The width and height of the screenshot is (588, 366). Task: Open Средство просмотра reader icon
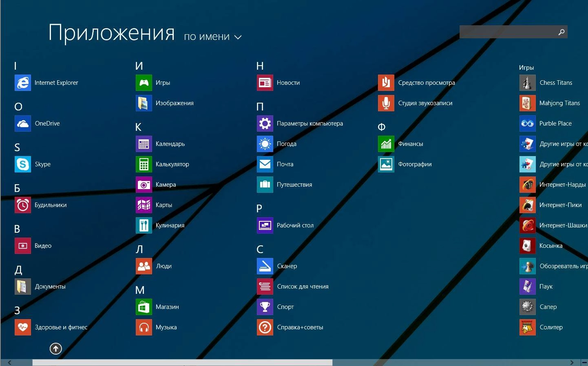pos(386,83)
